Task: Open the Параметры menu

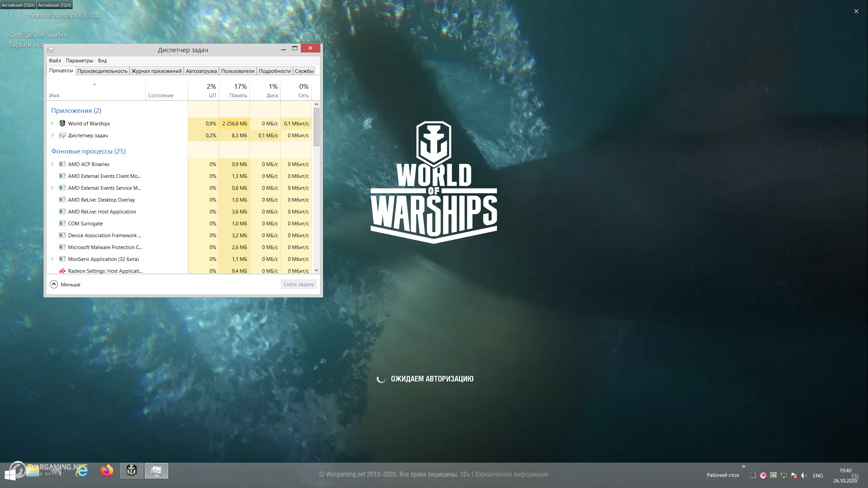Action: (x=79, y=60)
